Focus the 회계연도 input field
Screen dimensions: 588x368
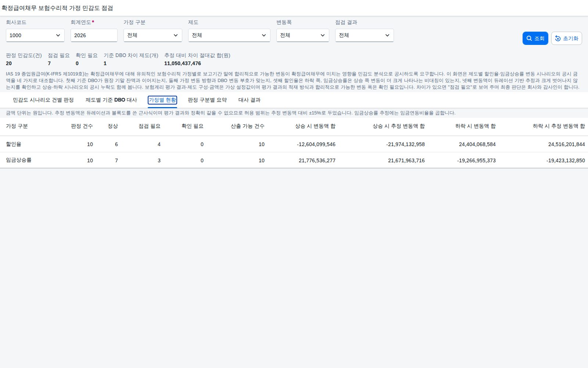pos(94,35)
